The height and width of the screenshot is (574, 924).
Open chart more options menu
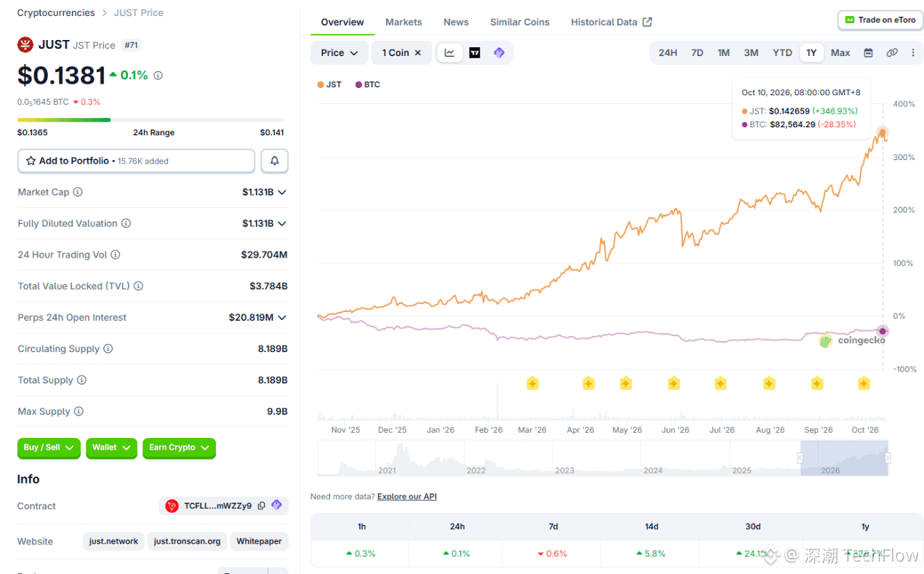(x=913, y=52)
